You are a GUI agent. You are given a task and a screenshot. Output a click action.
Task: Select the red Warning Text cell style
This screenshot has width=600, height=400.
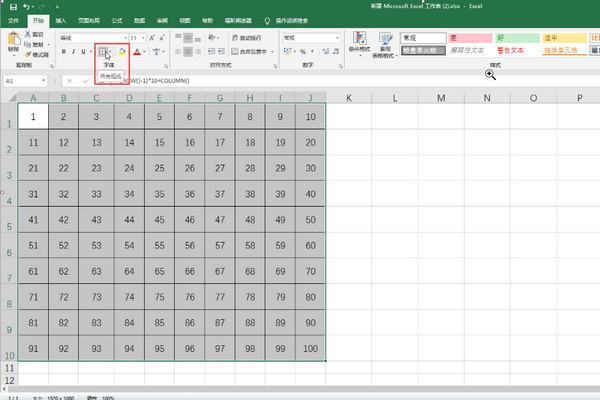(x=517, y=51)
